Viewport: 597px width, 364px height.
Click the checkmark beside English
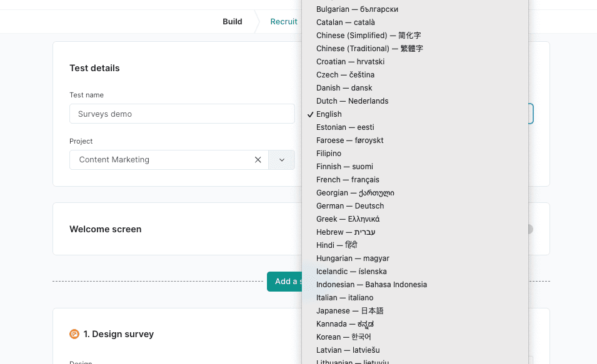[x=310, y=114]
